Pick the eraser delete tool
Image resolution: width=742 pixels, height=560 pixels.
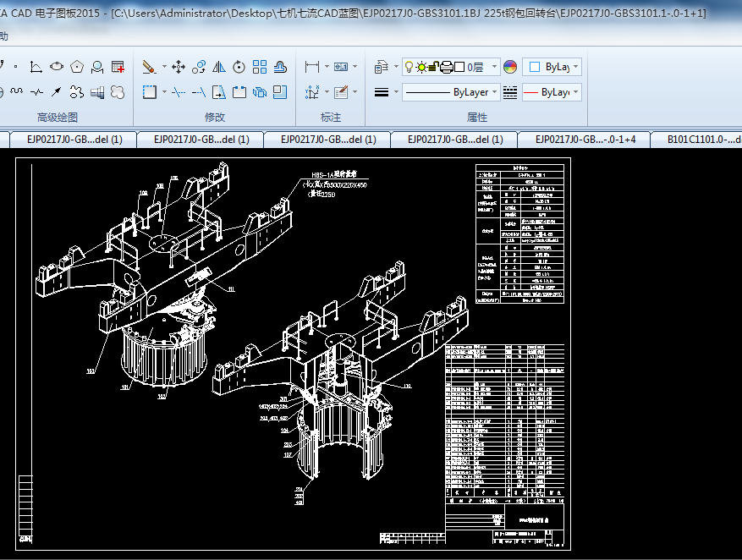[149, 67]
